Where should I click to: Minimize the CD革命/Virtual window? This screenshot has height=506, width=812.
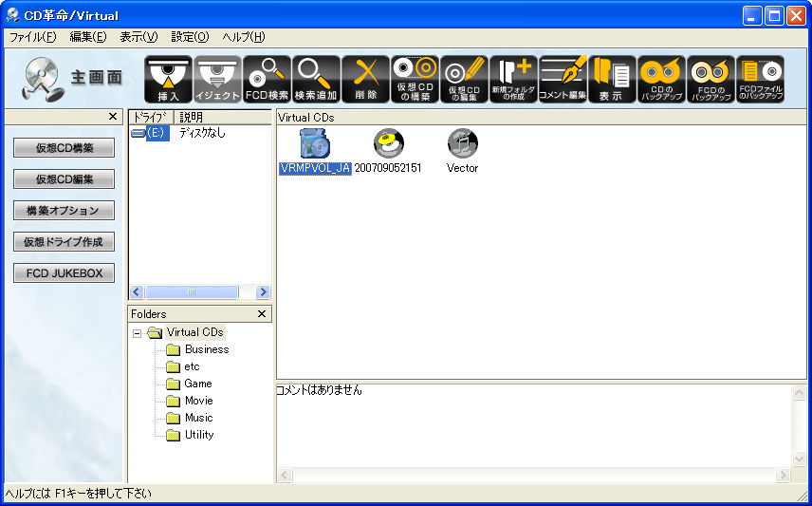coord(752,16)
